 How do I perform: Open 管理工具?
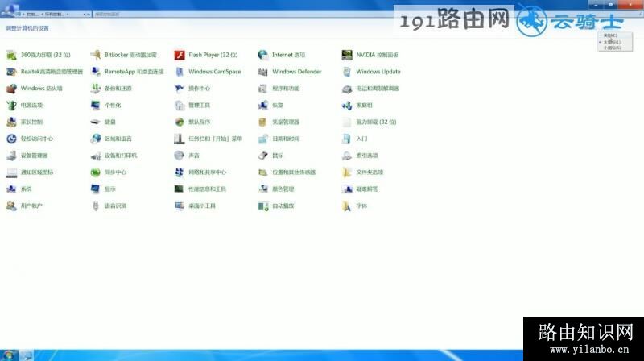pyautogui.click(x=192, y=106)
